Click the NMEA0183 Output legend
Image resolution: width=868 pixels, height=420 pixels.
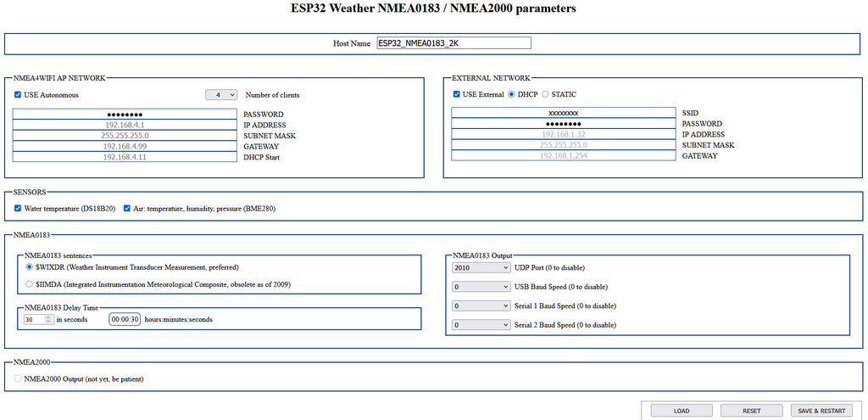tap(482, 255)
